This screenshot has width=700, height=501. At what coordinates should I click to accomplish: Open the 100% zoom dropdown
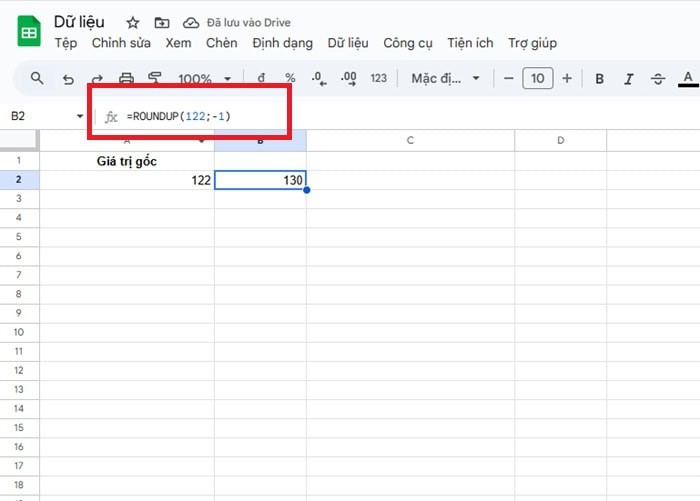point(204,79)
